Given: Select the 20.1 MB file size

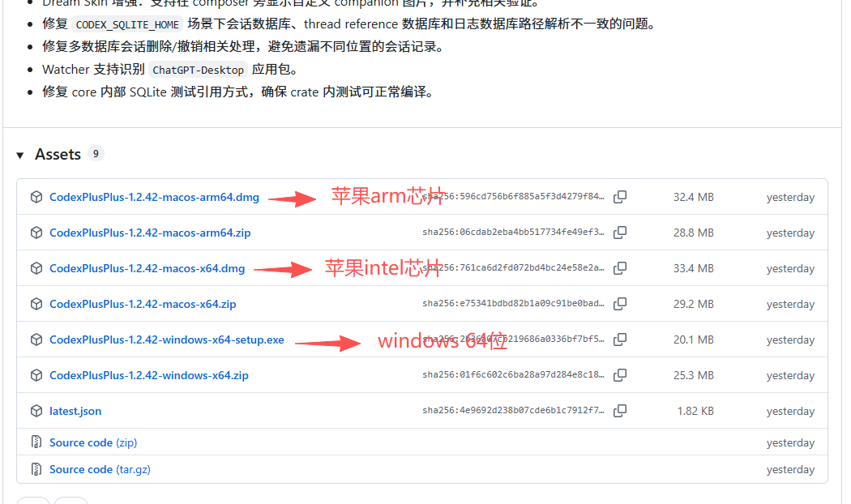Looking at the screenshot, I should [x=694, y=340].
